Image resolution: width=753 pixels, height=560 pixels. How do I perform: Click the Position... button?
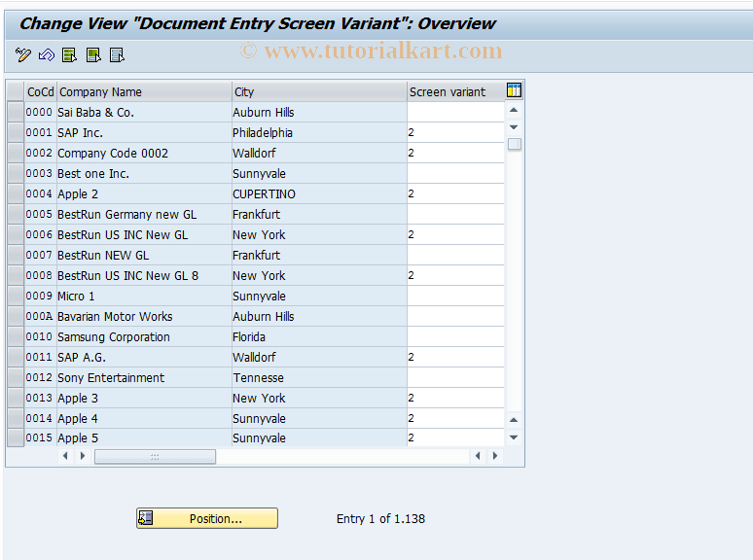click(207, 518)
